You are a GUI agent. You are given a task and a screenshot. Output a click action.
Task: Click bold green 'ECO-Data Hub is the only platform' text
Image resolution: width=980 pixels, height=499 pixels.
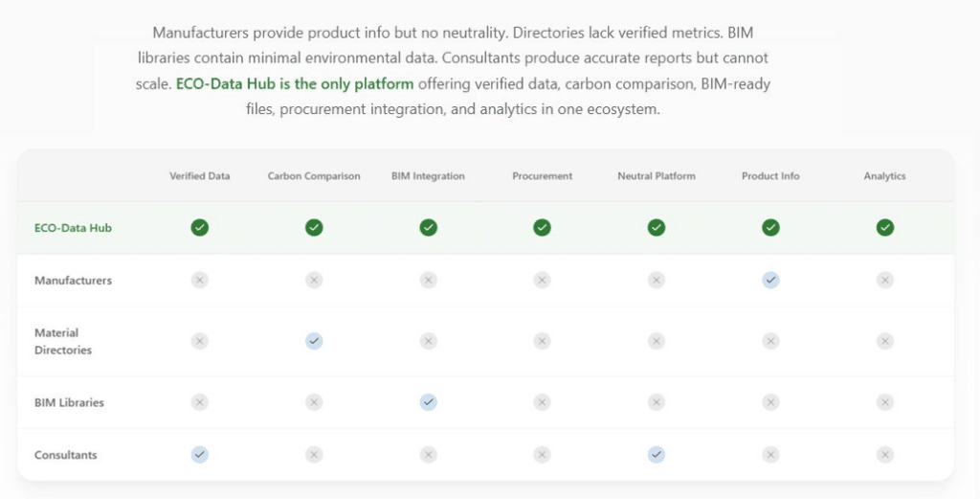[295, 84]
